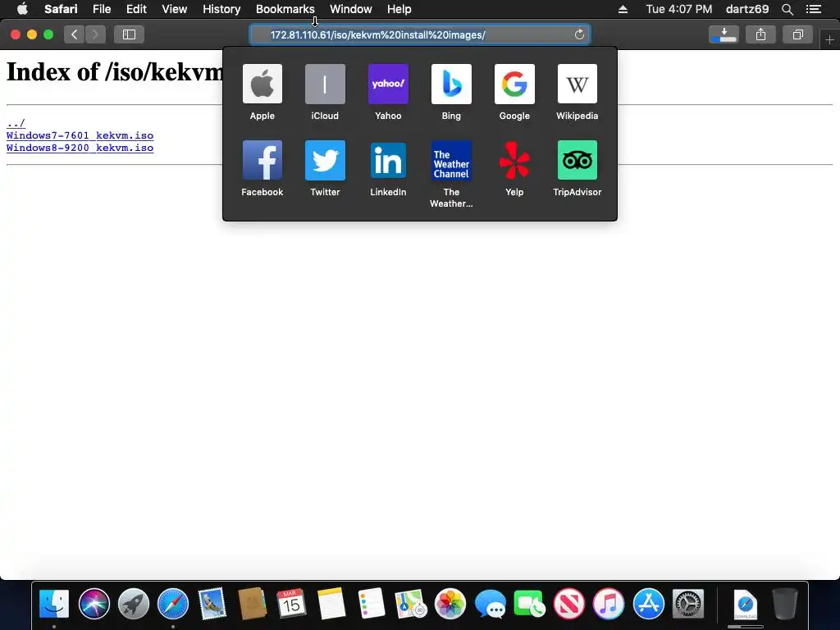This screenshot has width=840, height=630.
Task: Open Maps from the Dock
Action: click(x=410, y=604)
